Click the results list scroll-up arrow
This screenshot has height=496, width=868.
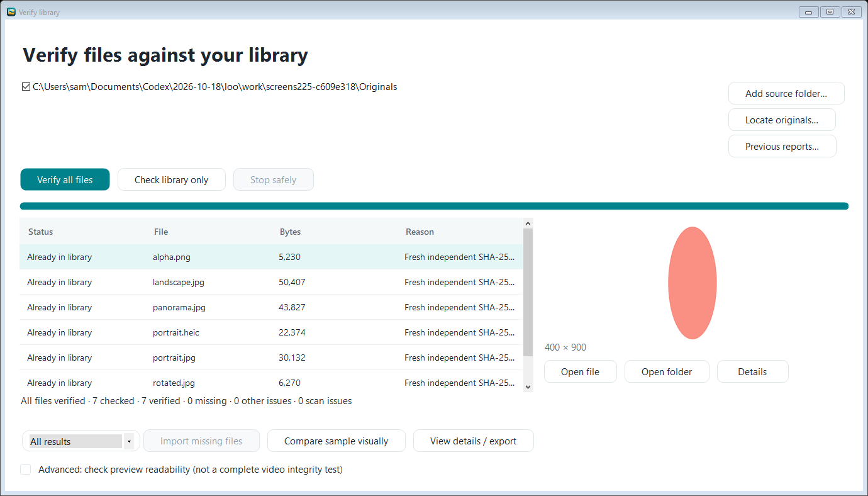528,223
